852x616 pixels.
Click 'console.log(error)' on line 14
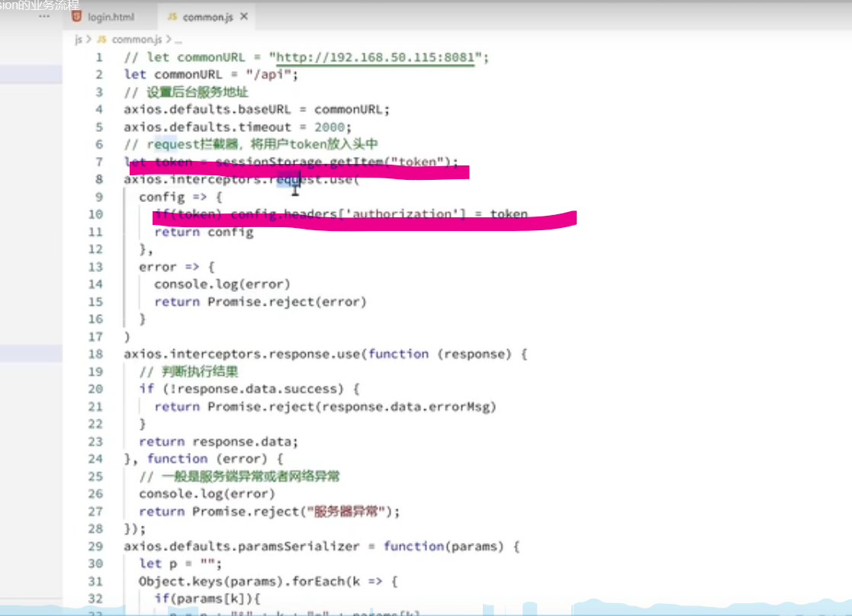click(x=222, y=284)
